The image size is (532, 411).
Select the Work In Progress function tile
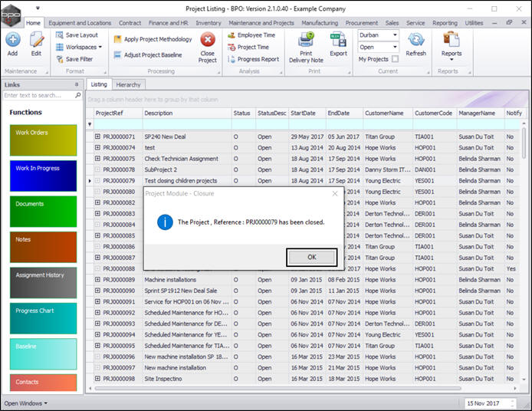pyautogui.click(x=43, y=174)
